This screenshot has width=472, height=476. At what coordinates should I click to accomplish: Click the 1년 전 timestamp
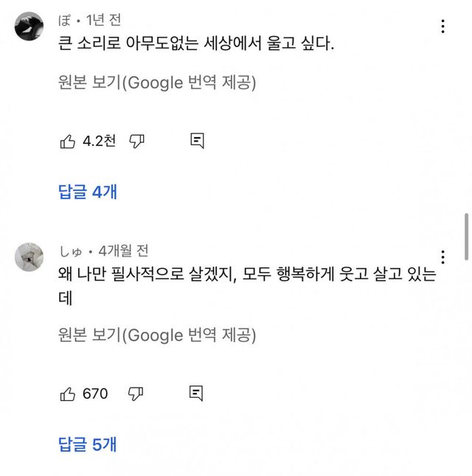104,20
